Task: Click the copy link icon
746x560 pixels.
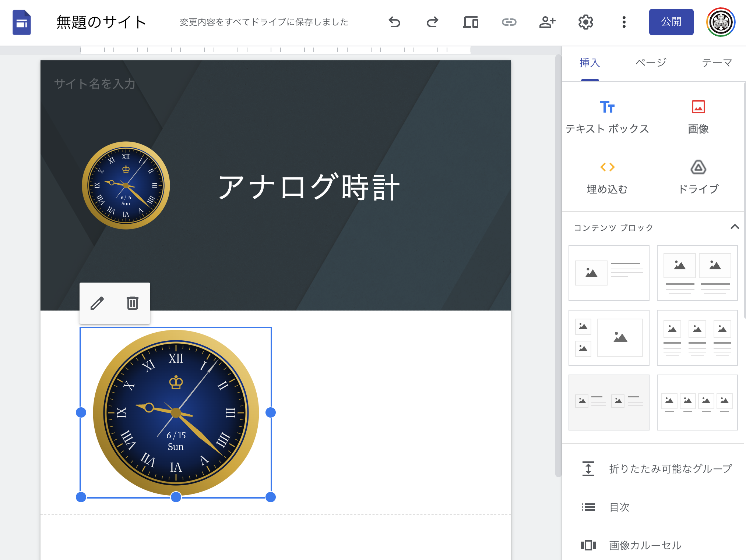Action: coord(509,22)
